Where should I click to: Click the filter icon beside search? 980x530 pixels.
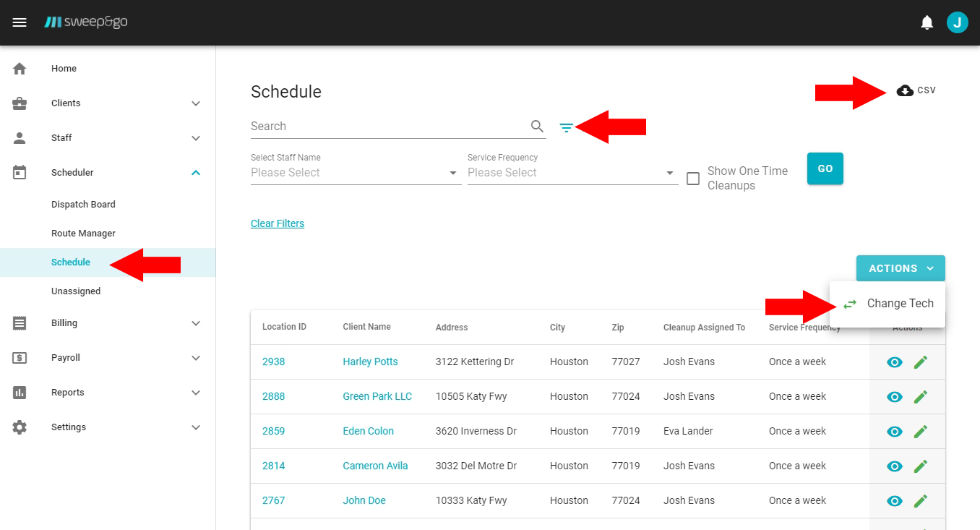(567, 127)
